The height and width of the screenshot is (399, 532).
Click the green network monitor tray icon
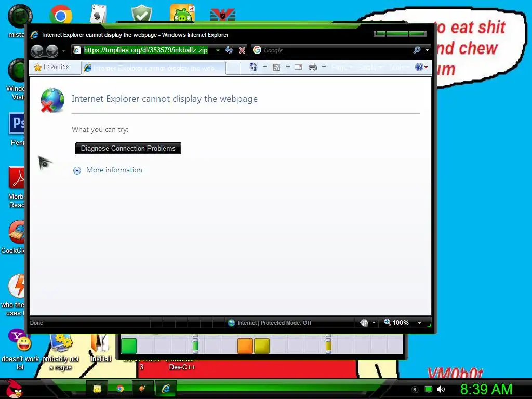click(x=429, y=389)
